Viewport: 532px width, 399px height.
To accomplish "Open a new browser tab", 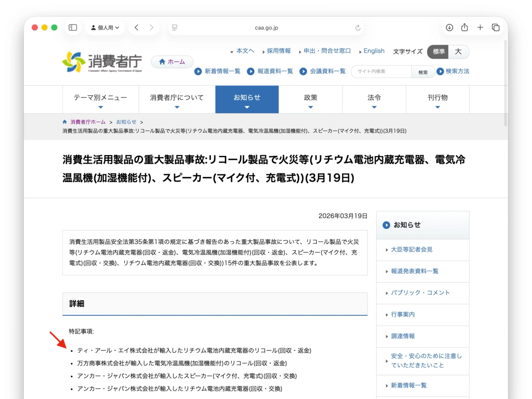I will coord(480,27).
